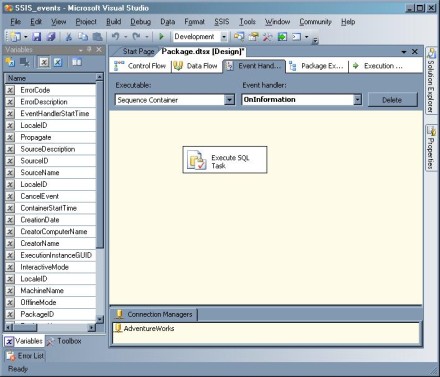This screenshot has width=440, height=377.
Task: Open the Error List tab
Action: pyautogui.click(x=25, y=356)
